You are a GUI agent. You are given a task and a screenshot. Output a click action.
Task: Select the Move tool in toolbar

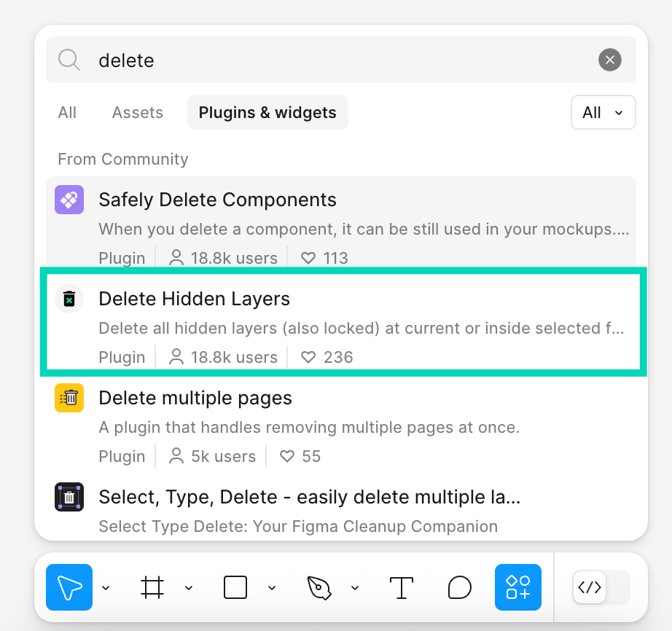pyautogui.click(x=69, y=587)
